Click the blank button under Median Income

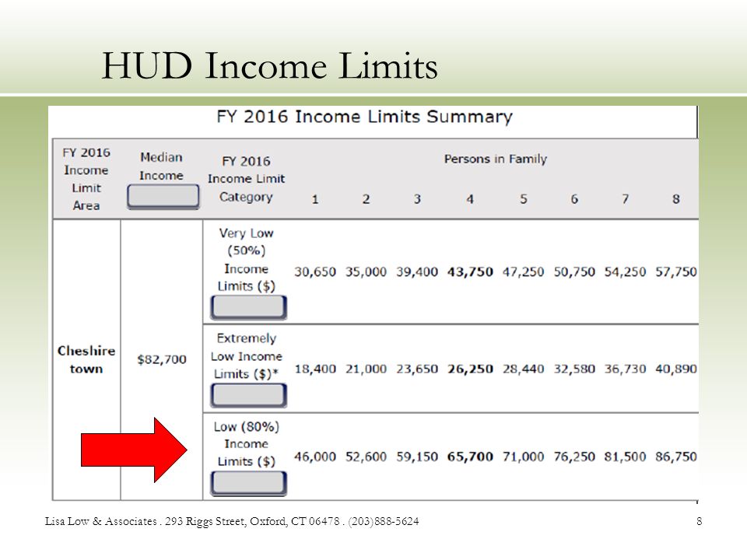point(163,196)
